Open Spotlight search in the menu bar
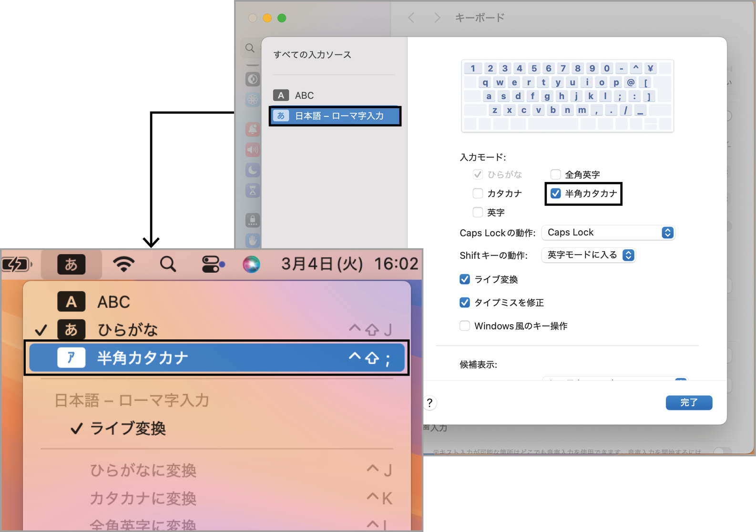 point(168,264)
